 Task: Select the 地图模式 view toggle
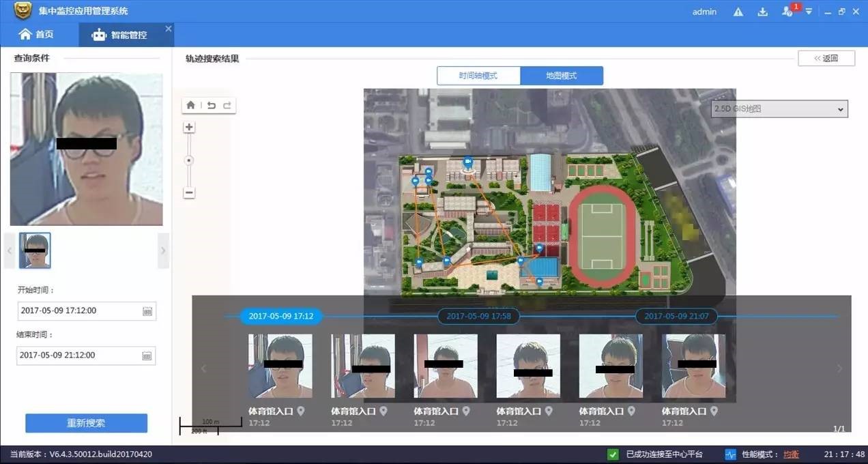point(562,76)
